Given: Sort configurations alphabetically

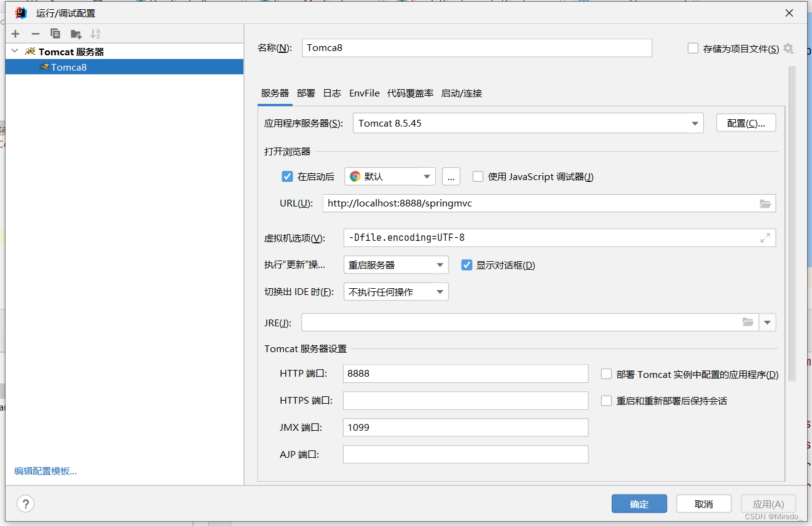Looking at the screenshot, I should (x=95, y=34).
